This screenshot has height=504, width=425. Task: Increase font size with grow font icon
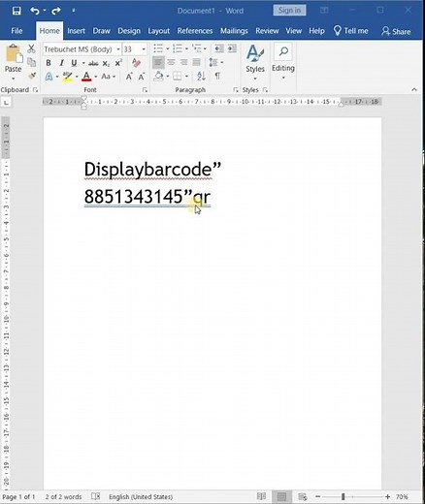pyautogui.click(x=129, y=77)
